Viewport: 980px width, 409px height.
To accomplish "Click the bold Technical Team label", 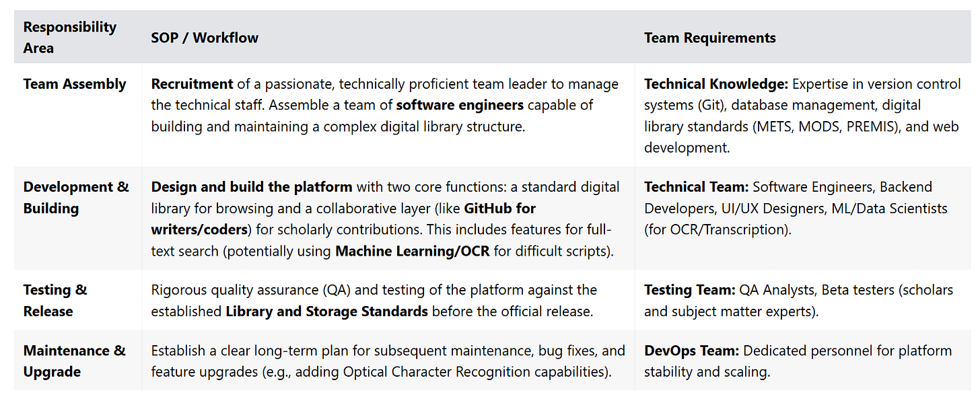I will click(697, 187).
